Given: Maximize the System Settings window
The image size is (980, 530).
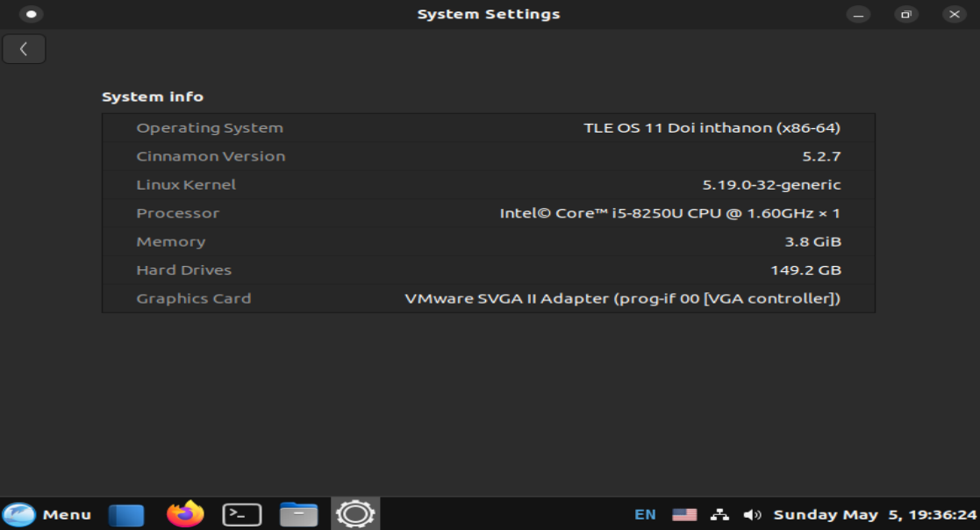Looking at the screenshot, I should pos(905,14).
